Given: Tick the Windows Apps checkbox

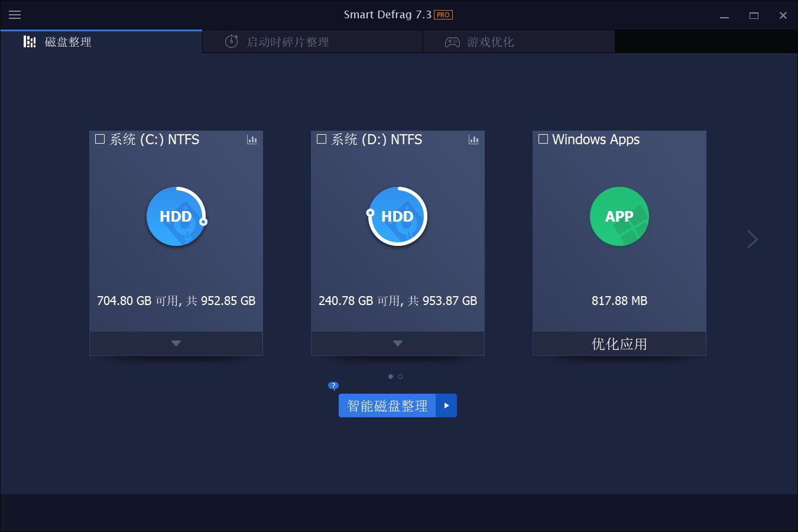Looking at the screenshot, I should point(543,139).
